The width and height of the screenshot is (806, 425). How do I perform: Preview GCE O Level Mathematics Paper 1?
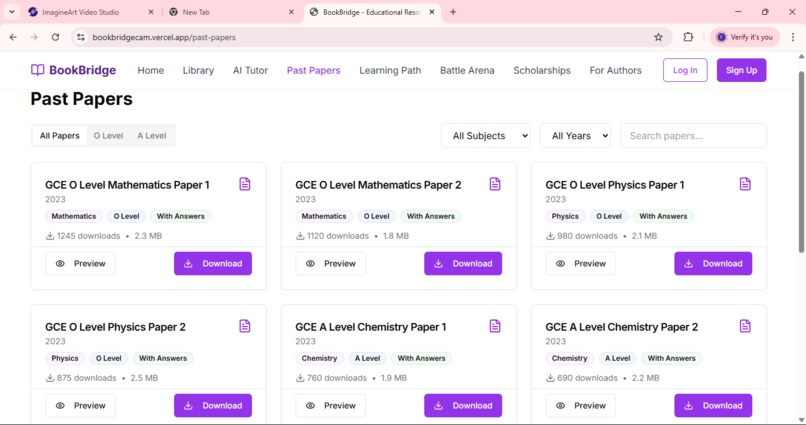point(80,263)
